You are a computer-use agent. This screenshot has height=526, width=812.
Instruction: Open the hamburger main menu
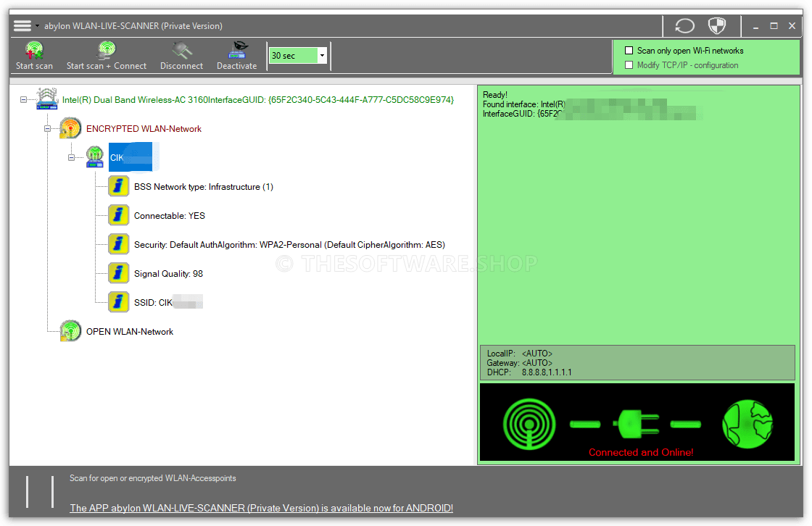click(22, 26)
